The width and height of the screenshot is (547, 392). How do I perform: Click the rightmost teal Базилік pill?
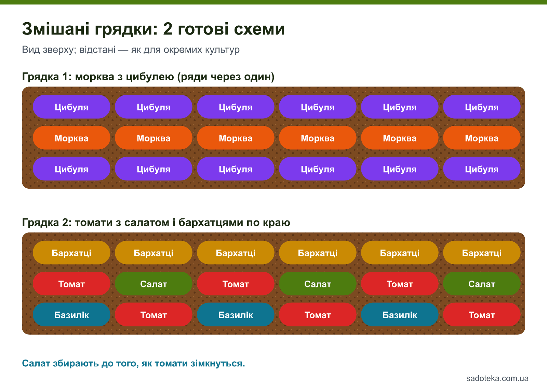pyautogui.click(x=400, y=315)
